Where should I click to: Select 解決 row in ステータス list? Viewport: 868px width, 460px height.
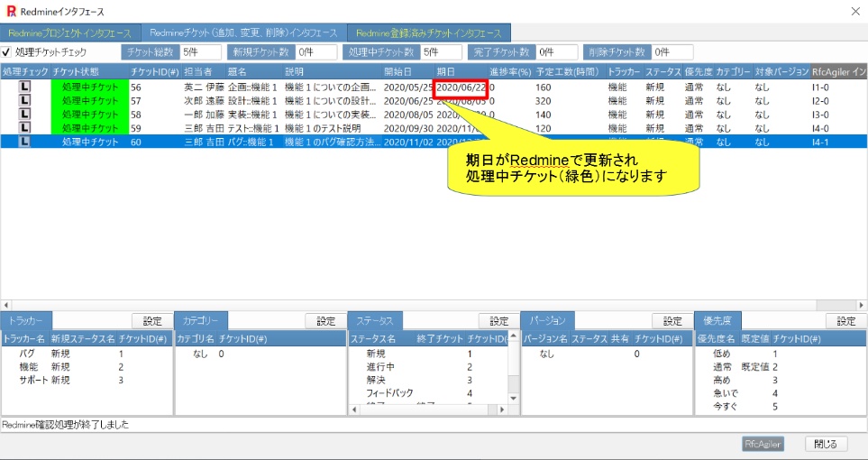(x=428, y=381)
